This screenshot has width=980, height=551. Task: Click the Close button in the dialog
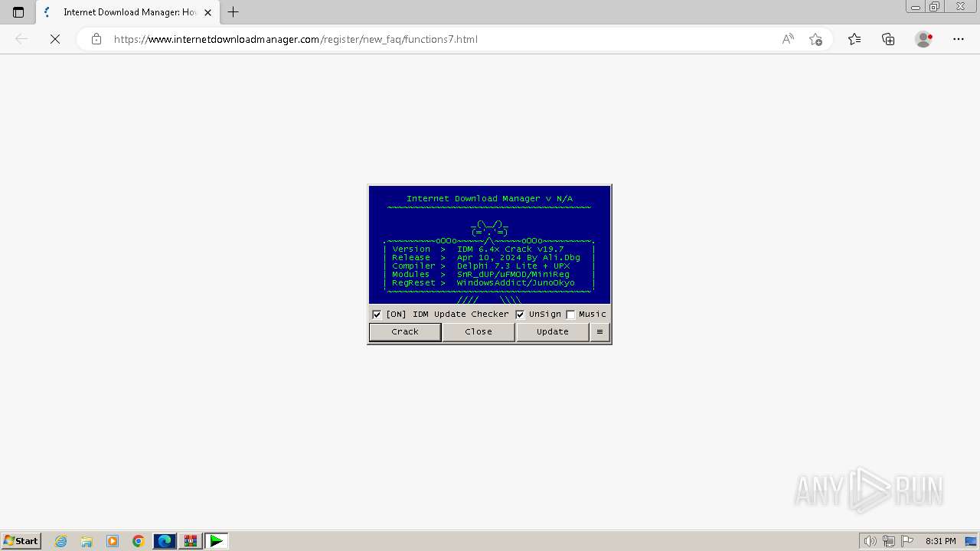[479, 331]
